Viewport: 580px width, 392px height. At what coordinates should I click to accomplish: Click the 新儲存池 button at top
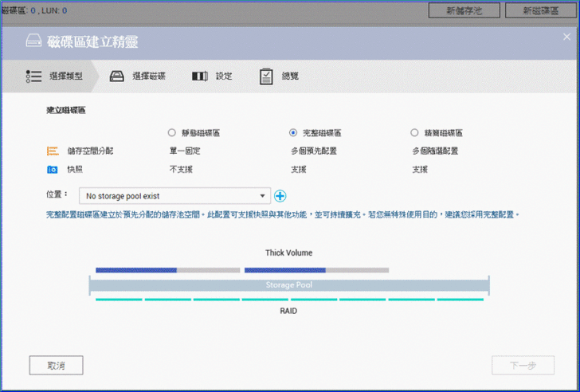pos(468,11)
